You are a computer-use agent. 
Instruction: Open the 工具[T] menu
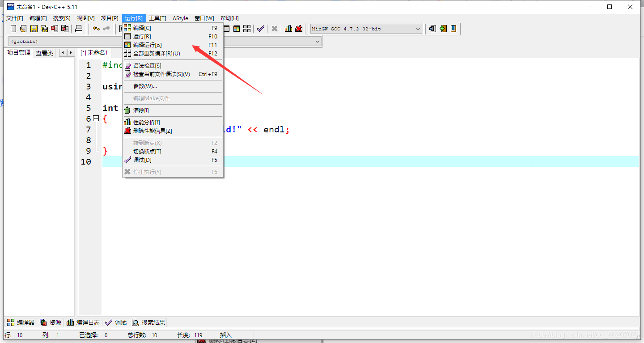coord(157,18)
